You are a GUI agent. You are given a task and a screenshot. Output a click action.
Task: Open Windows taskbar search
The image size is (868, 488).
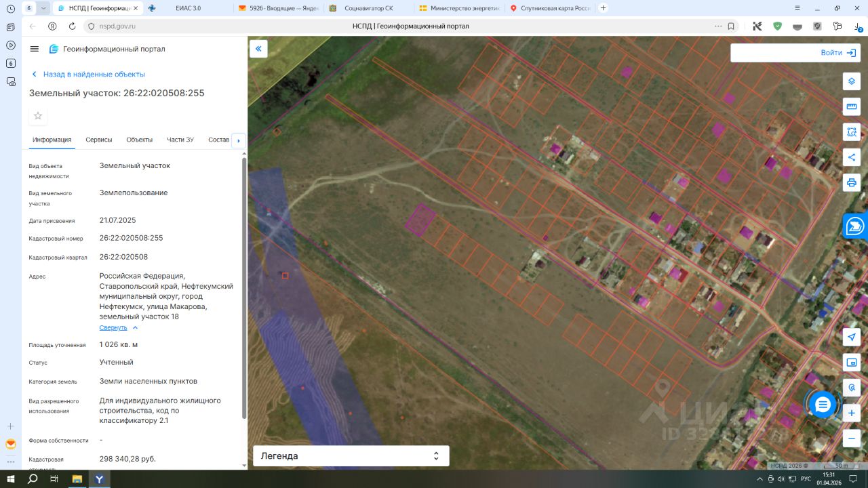pos(33,479)
